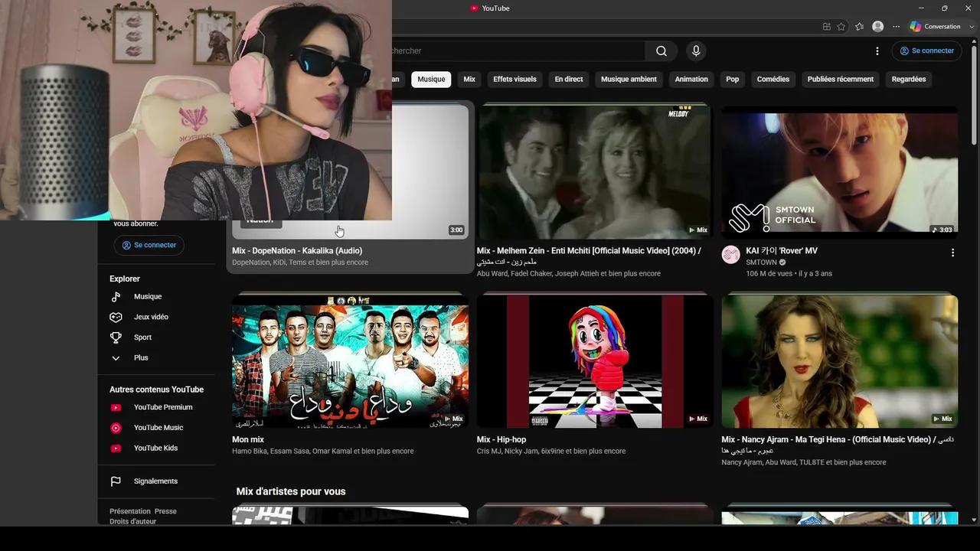980x551 pixels.
Task: Open the browser split screen icon
Action: (827, 27)
